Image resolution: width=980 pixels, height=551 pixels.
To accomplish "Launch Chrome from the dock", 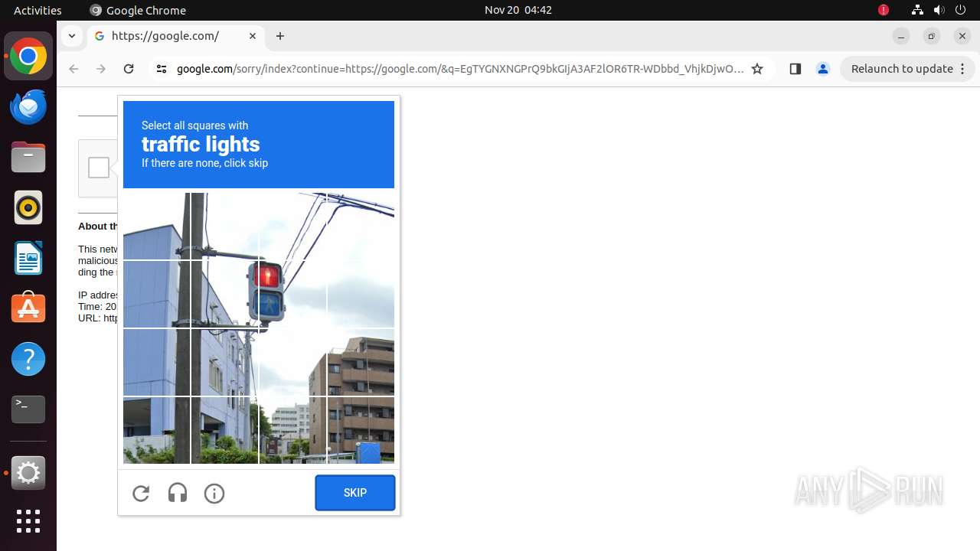I will [28, 57].
